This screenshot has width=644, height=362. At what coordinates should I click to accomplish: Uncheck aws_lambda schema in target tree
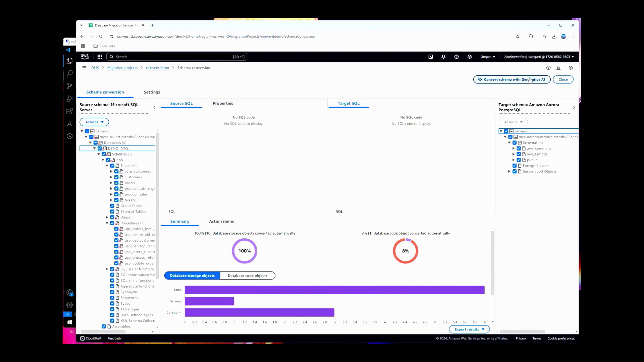point(519,154)
